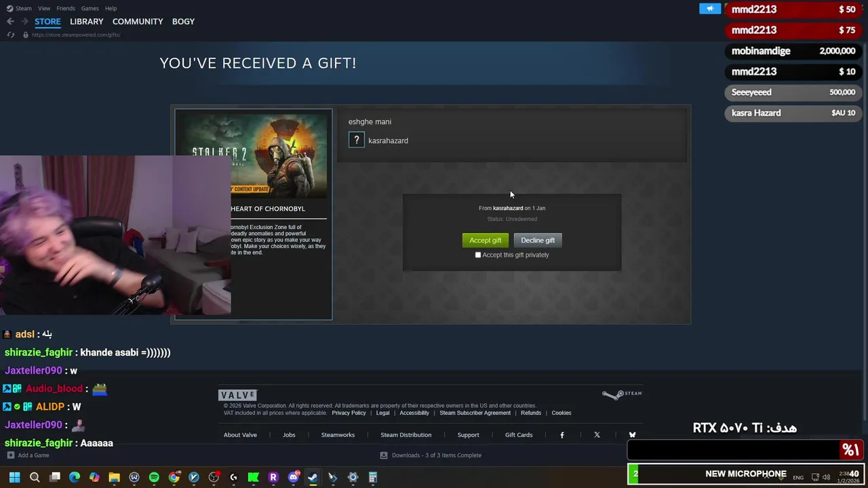Open Task View on the taskbar
This screenshot has height=488, width=868.
click(x=55, y=477)
